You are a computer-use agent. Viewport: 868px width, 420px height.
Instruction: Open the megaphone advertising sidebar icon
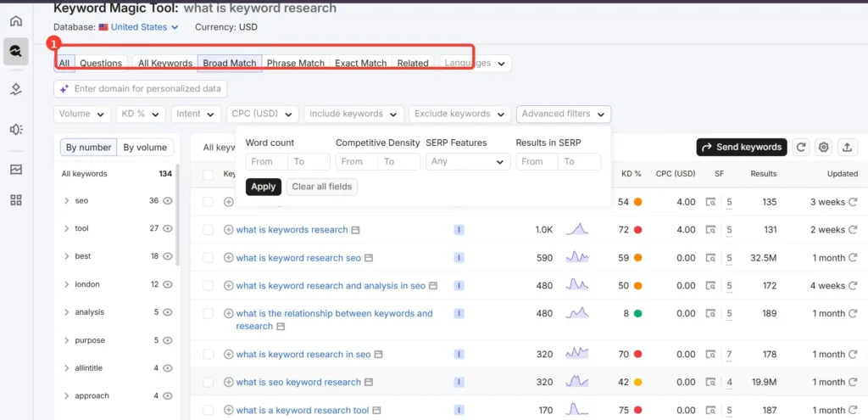[x=16, y=129]
